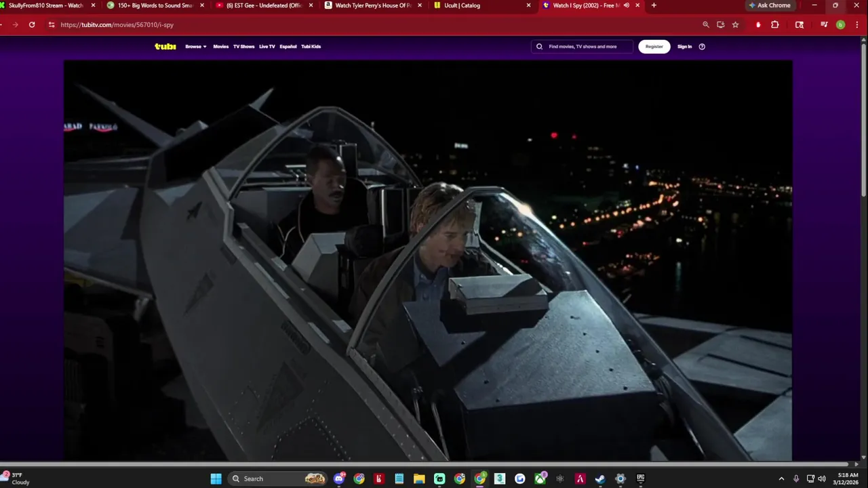This screenshot has width=868, height=488.
Task: Bookmark this page with the star icon
Action: 735,24
